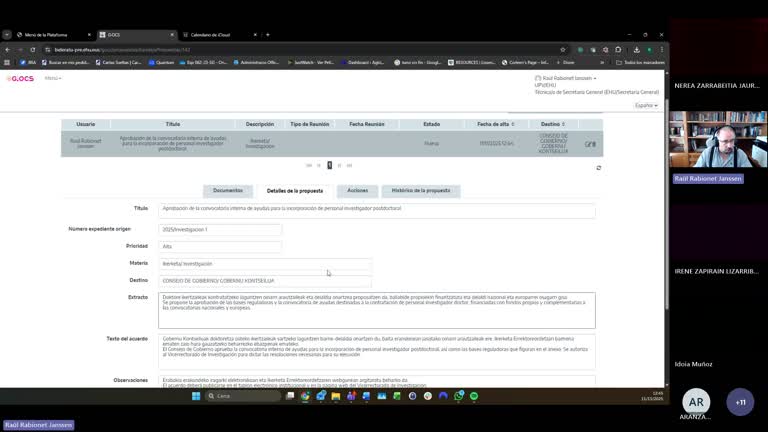Open the Windows Start menu
This screenshot has width=768, height=432.
[x=196, y=396]
